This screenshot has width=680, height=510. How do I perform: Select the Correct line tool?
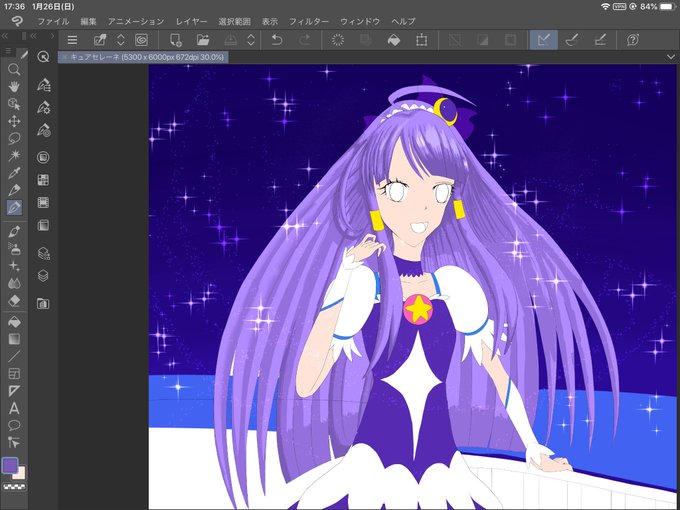pyautogui.click(x=14, y=442)
